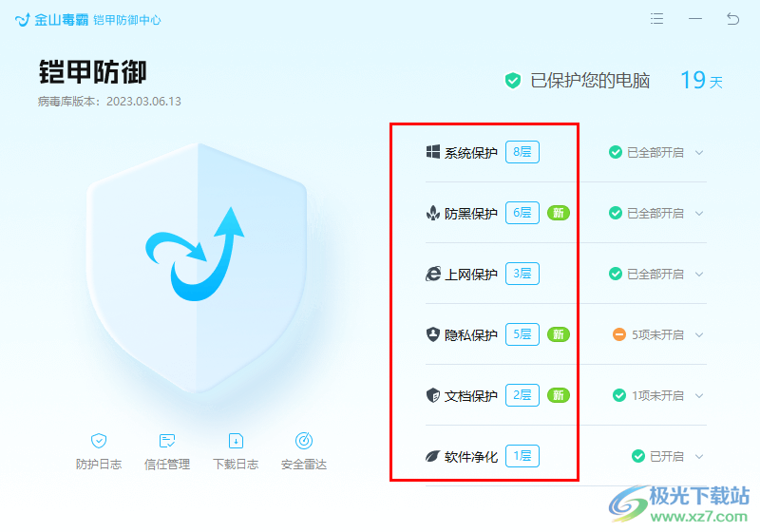Expand the 防黑保护 row chevron
The height and width of the screenshot is (532, 760).
click(699, 213)
